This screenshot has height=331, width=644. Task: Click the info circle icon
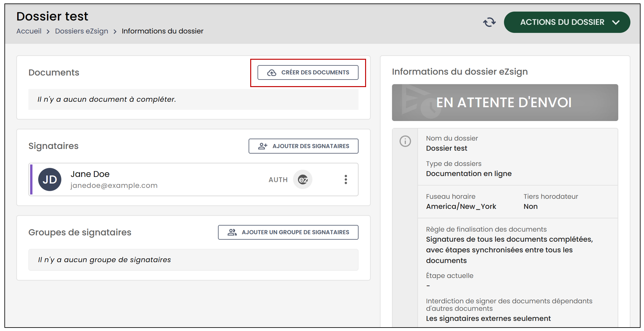pyautogui.click(x=405, y=141)
